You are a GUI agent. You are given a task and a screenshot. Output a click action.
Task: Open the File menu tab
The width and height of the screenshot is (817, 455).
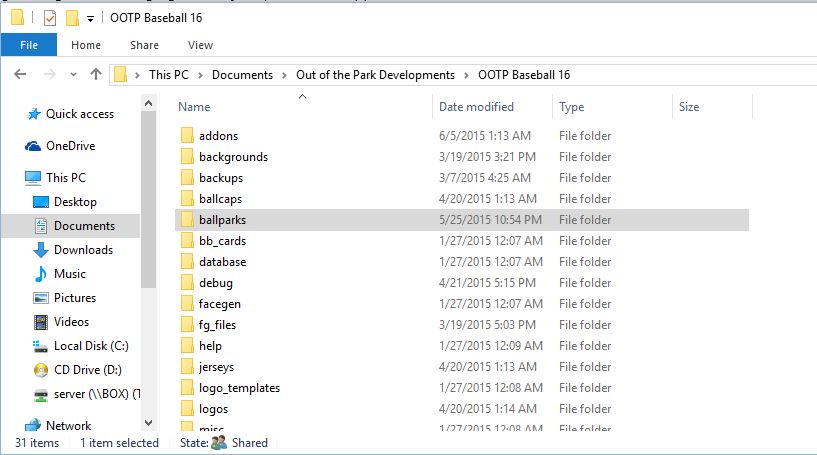[x=29, y=45]
